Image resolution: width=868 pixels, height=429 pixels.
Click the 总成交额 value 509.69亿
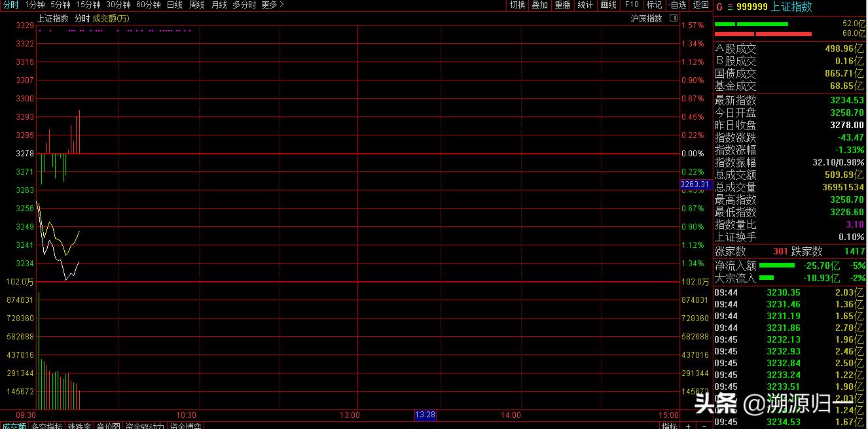pyautogui.click(x=844, y=175)
